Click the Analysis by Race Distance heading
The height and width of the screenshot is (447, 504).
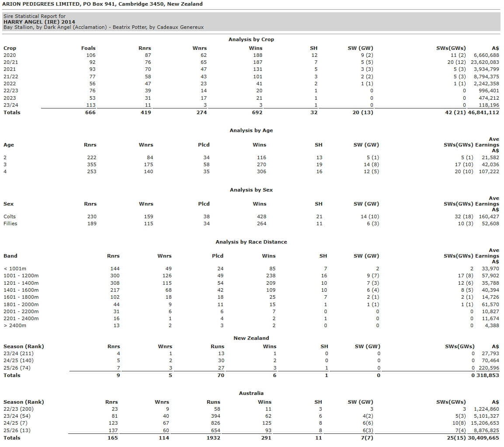[x=251, y=242]
